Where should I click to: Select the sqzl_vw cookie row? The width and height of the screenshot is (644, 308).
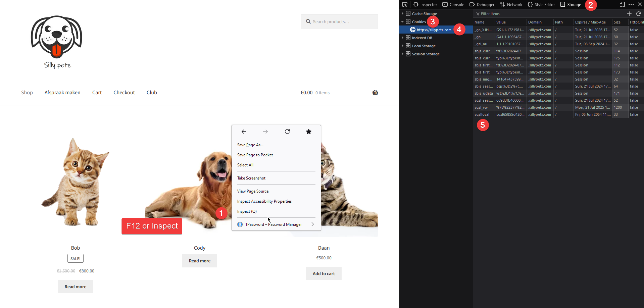558,107
